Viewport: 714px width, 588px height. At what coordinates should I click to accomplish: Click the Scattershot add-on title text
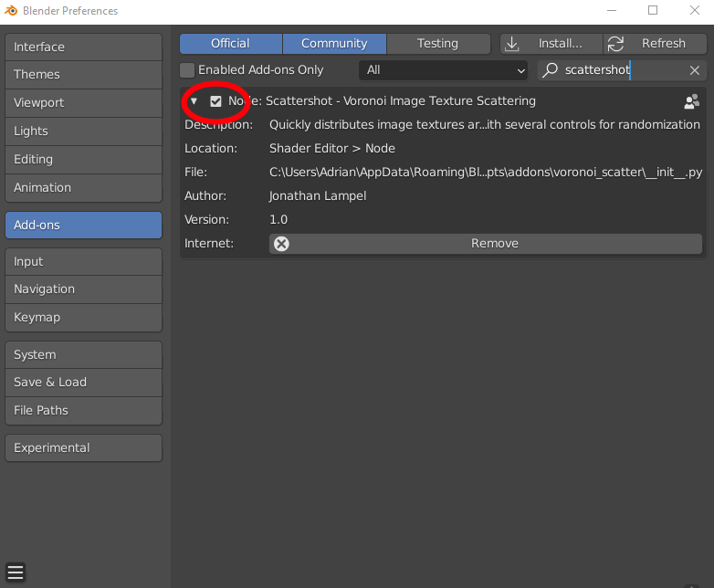click(x=382, y=101)
